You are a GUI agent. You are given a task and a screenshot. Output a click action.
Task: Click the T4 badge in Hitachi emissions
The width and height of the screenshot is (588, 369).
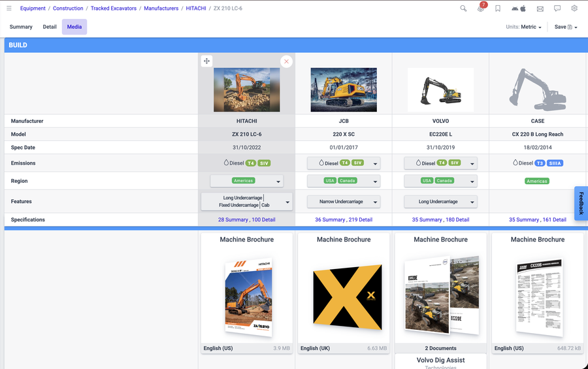(251, 163)
